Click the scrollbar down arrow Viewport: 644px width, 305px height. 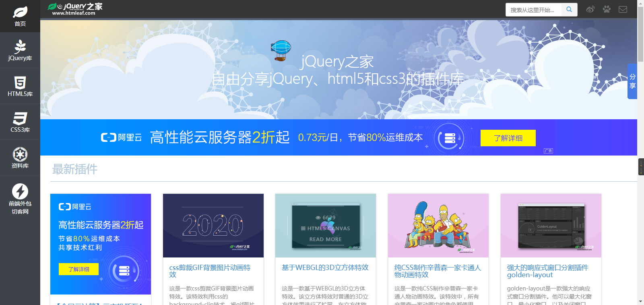pyautogui.click(x=640, y=301)
